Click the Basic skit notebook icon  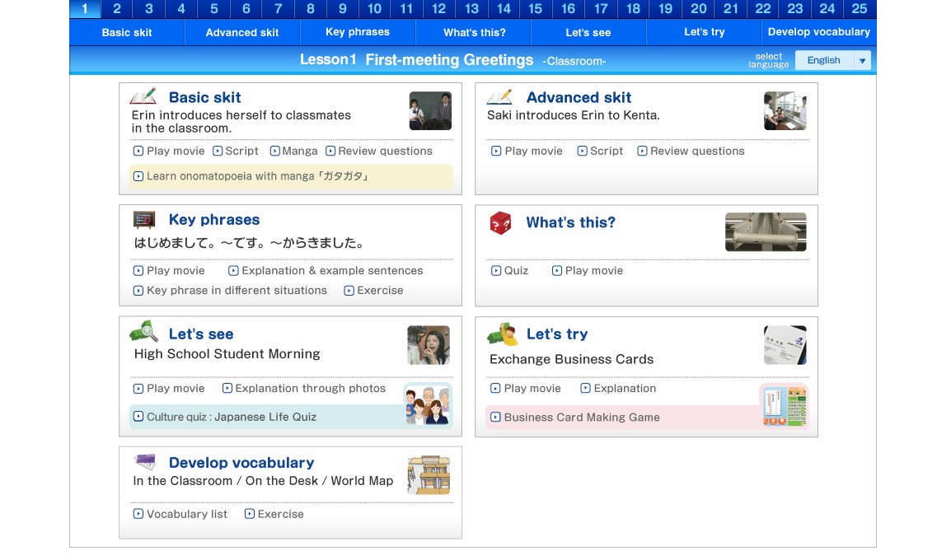coord(143,96)
